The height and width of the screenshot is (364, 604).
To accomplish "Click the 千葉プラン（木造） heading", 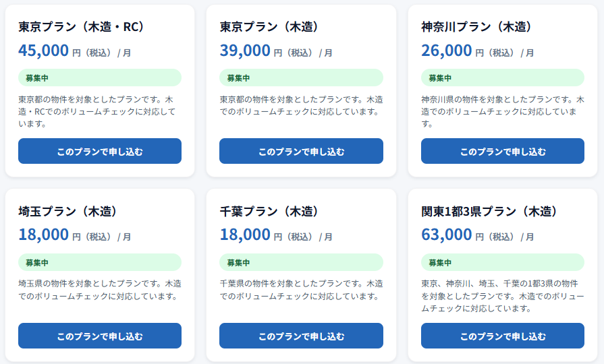I will 270,211.
